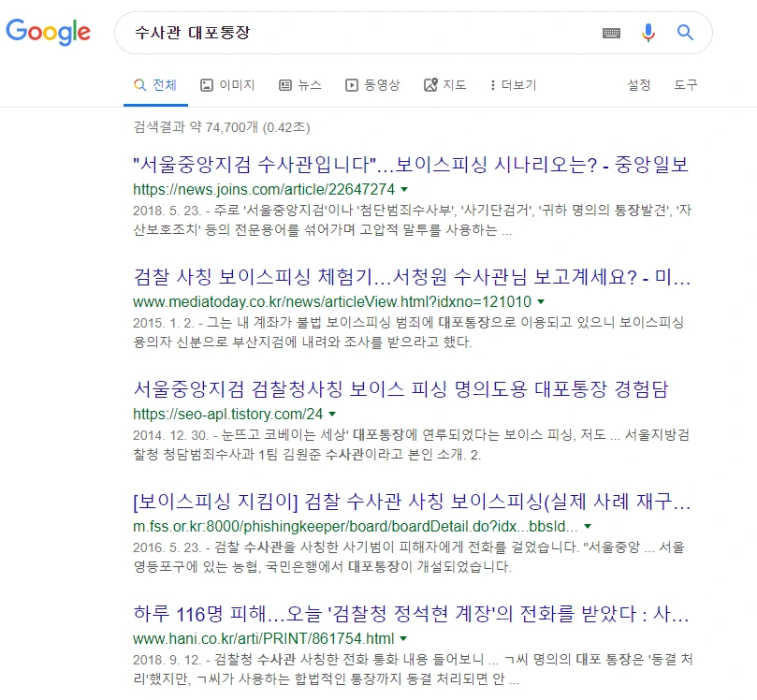Switch to the 동영상 tab
This screenshot has height=700, width=757.
click(x=372, y=85)
